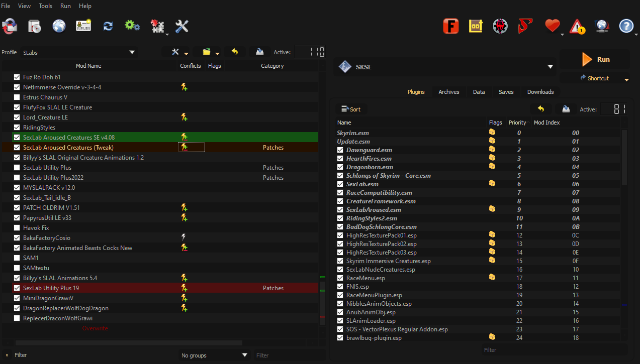640x364 pixels.
Task: Click the mod list restore backup arrow
Action: pos(235,52)
